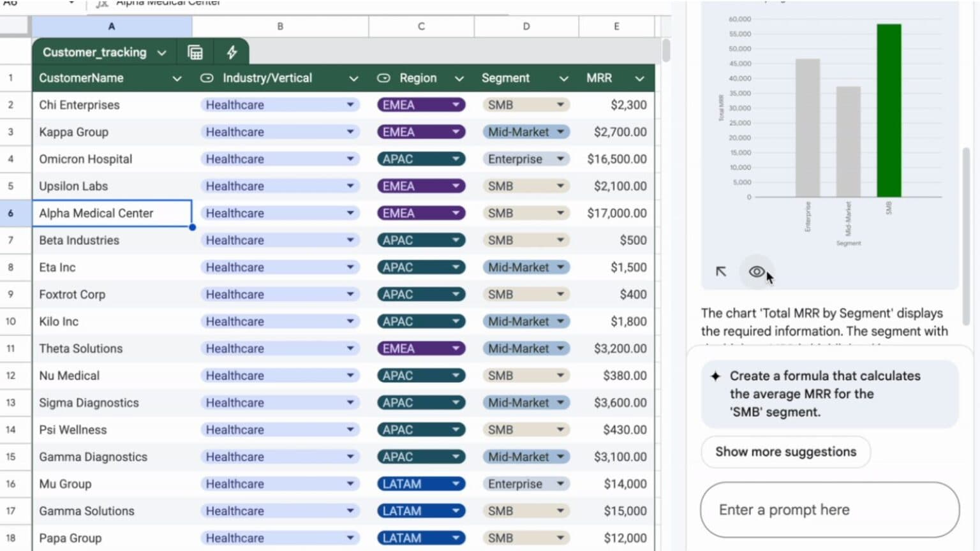Click the chip icon next to Region header

coord(383,78)
